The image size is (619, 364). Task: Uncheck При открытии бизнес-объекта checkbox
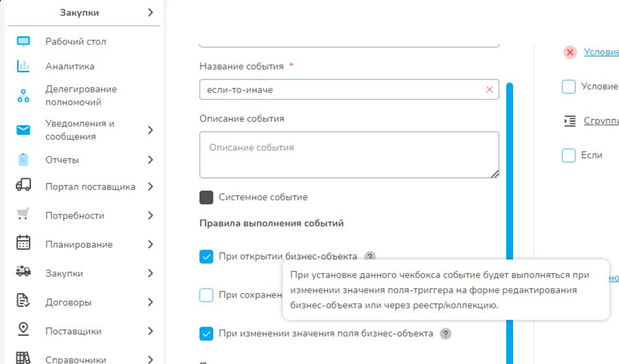click(206, 257)
